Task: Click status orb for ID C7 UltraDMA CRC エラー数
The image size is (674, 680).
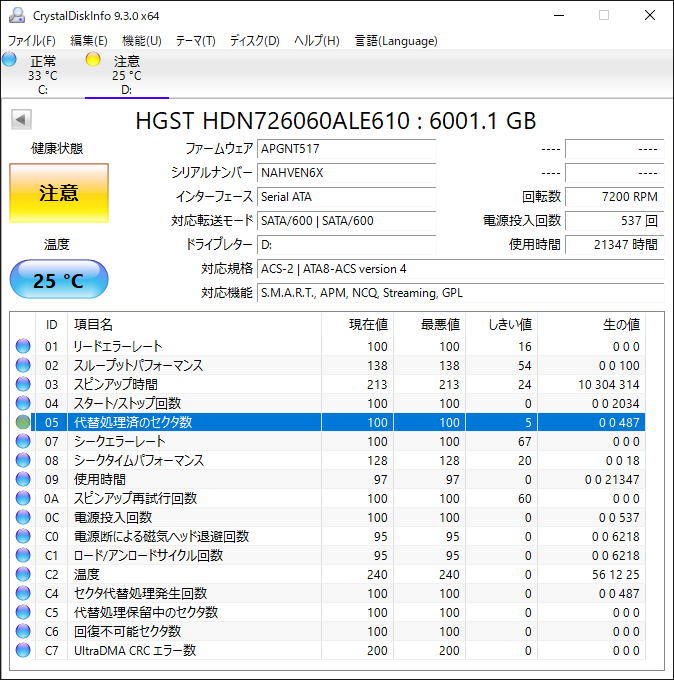Action: [23, 651]
